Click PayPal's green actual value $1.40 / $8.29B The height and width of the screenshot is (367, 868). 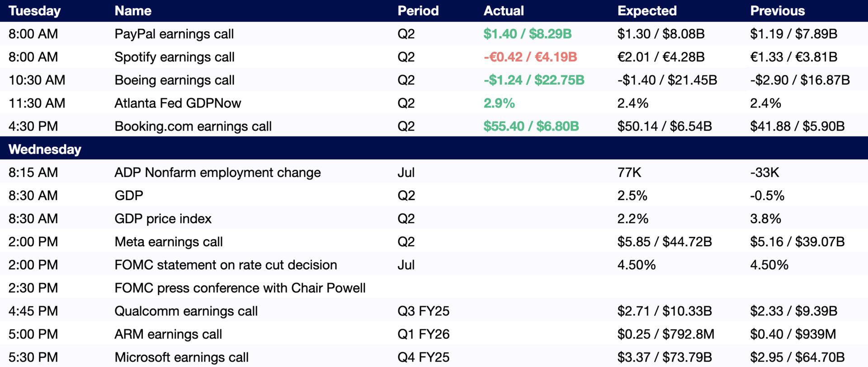[x=527, y=34]
